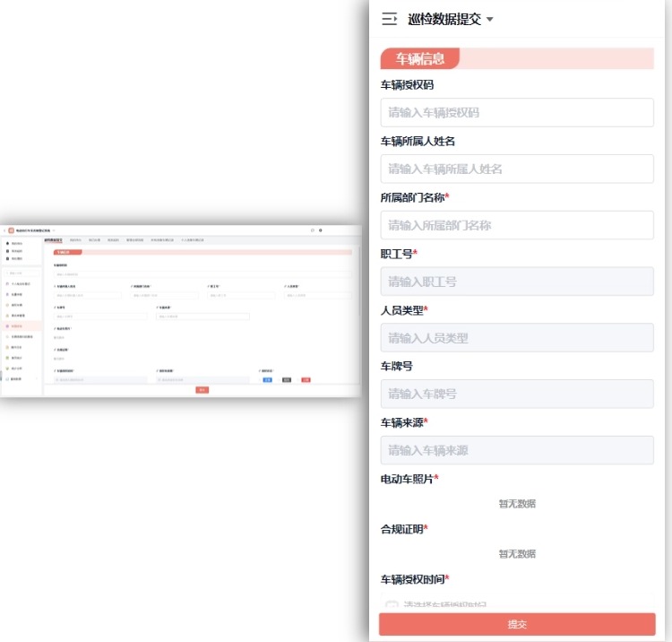This screenshot has height=642, width=672.
Task: Click the orange app logo in desktop header
Action: coord(11,230)
